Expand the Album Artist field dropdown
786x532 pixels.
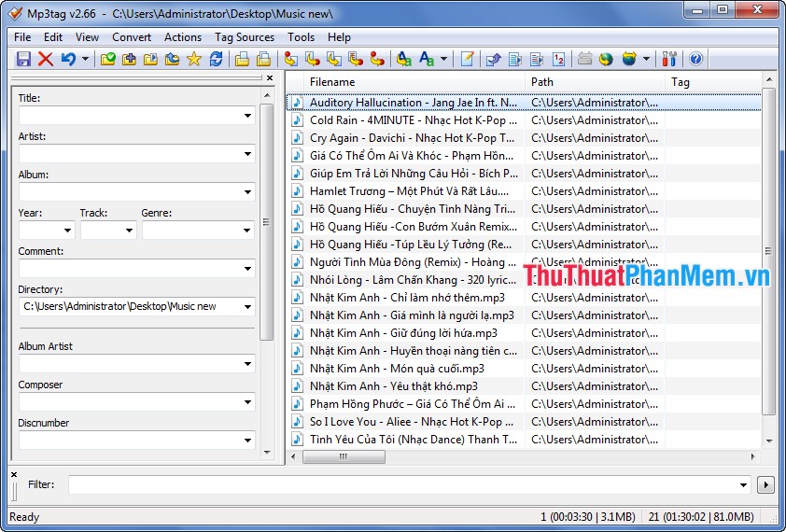click(247, 364)
